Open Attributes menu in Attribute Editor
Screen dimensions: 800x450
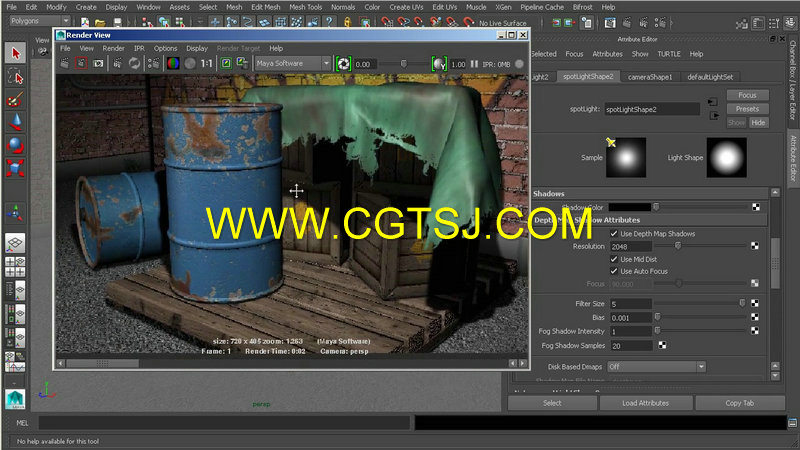tap(607, 54)
